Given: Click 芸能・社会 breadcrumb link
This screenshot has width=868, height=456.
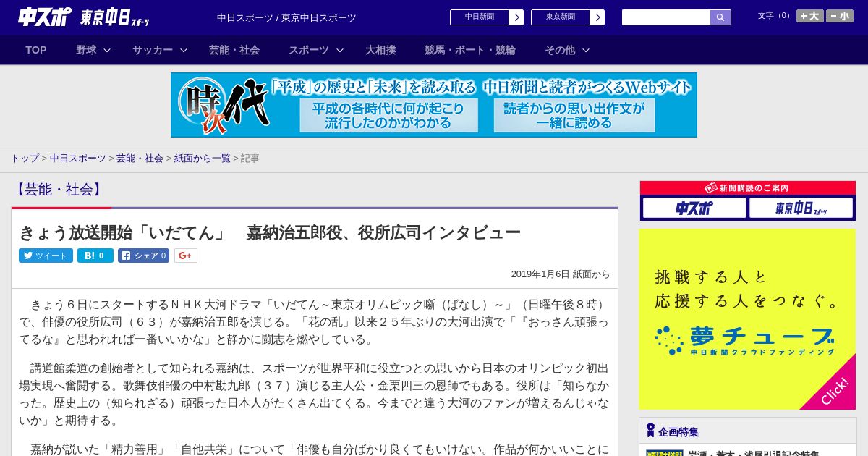Looking at the screenshot, I should [x=140, y=158].
